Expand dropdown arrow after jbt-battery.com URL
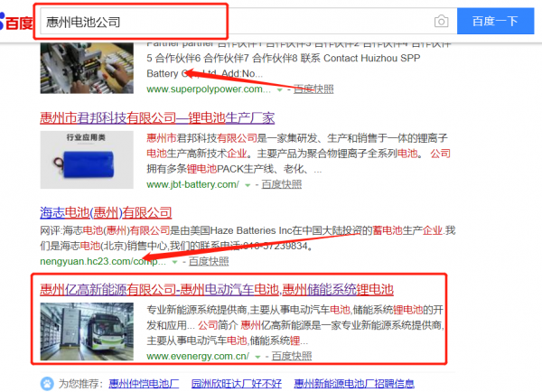542x392 pixels. [248, 185]
